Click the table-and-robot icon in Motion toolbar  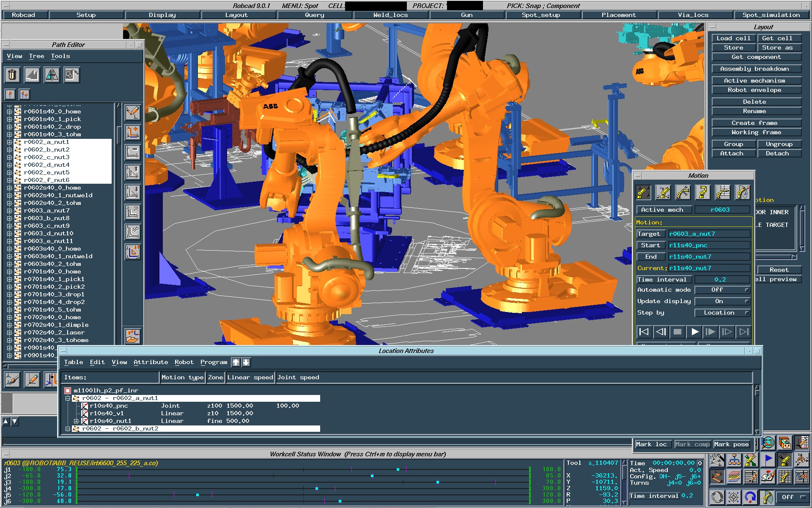pos(723,192)
